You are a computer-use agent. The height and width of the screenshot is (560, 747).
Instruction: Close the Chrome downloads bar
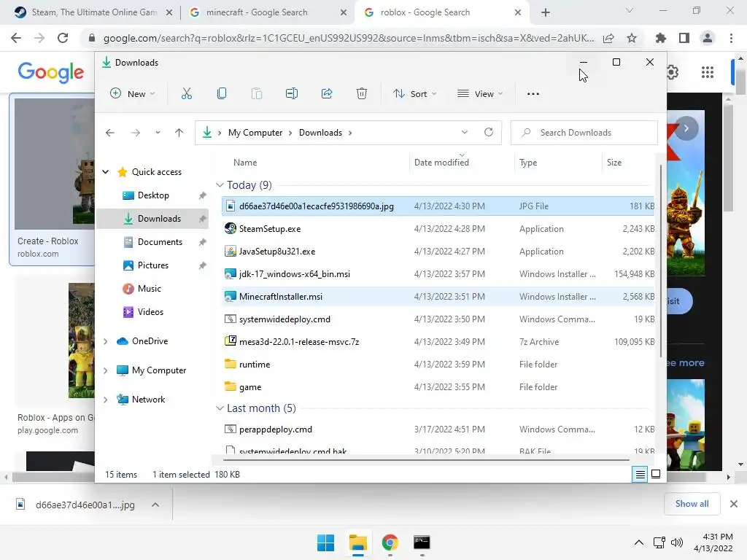coord(734,504)
